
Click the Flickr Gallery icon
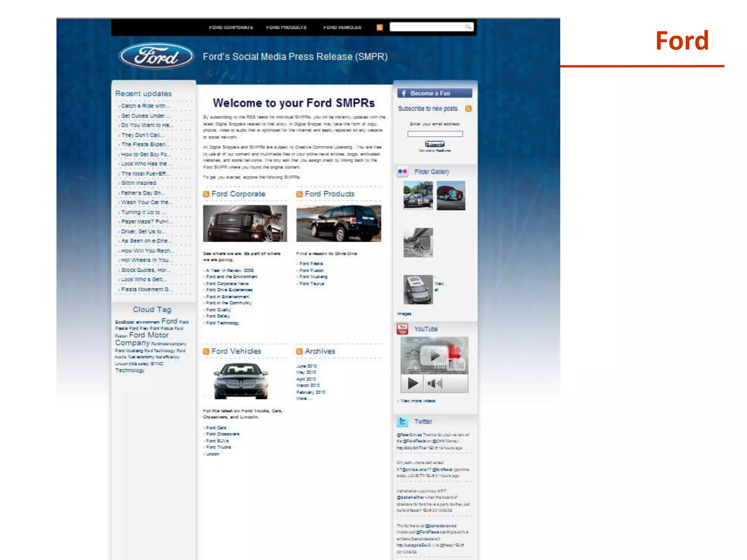[402, 171]
